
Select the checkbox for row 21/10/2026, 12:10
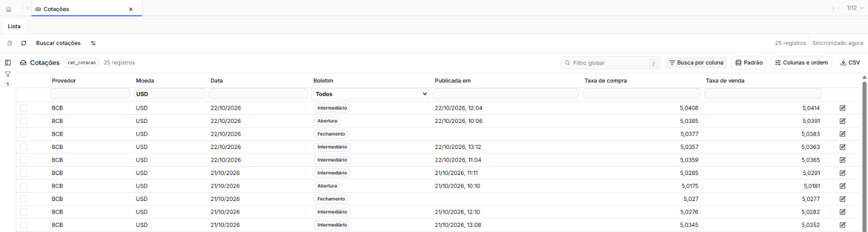pyautogui.click(x=24, y=212)
